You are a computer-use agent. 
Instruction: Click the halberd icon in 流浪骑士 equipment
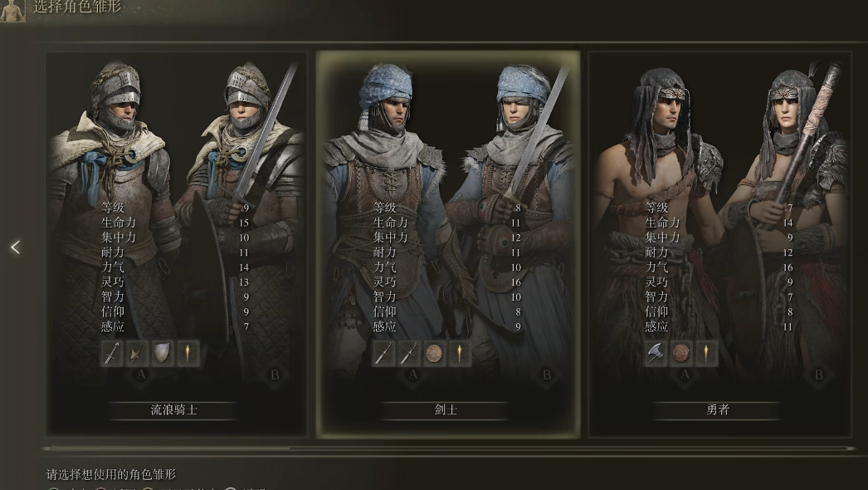pyautogui.click(x=136, y=353)
